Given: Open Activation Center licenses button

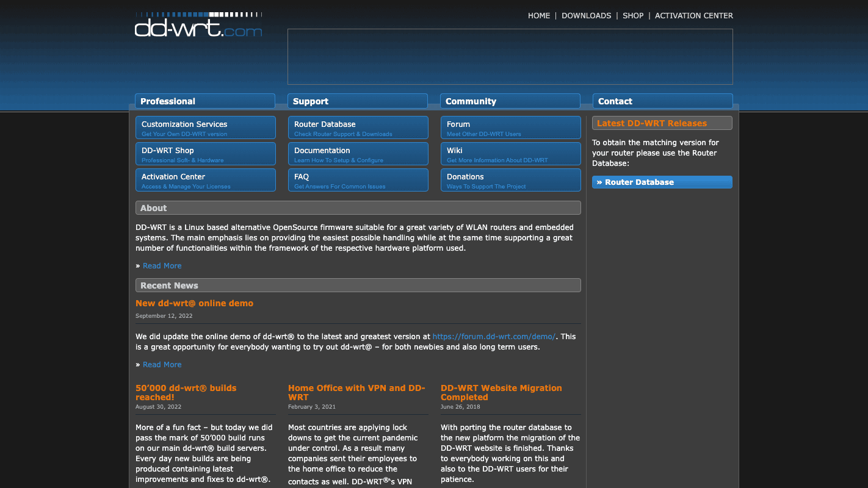Looking at the screenshot, I should (x=206, y=180).
